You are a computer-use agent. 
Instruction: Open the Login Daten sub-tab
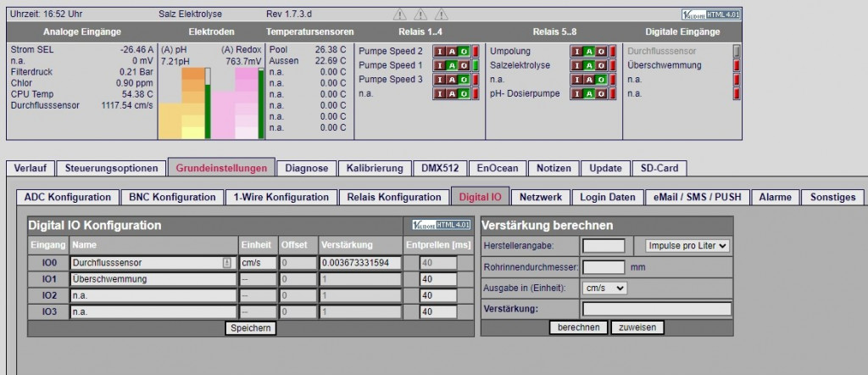[607, 197]
